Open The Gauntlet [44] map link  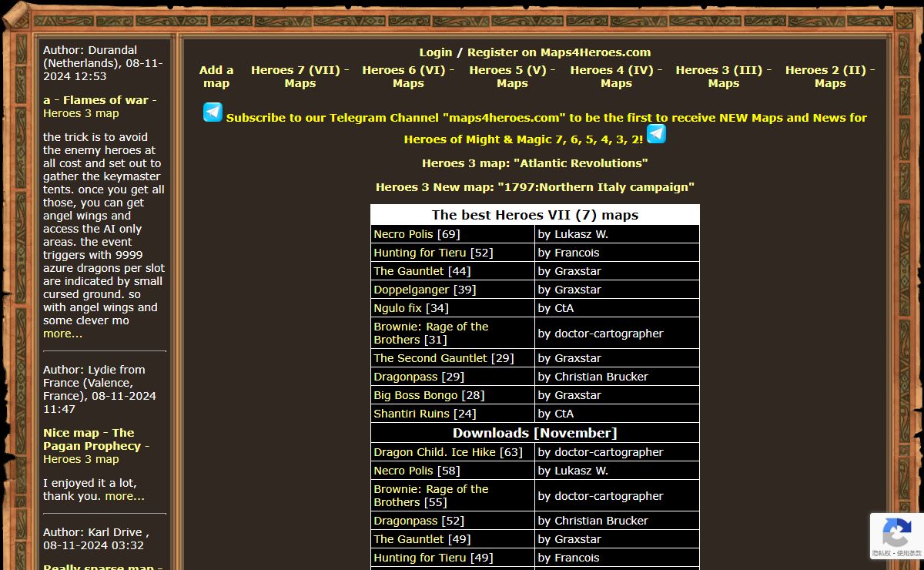point(409,271)
